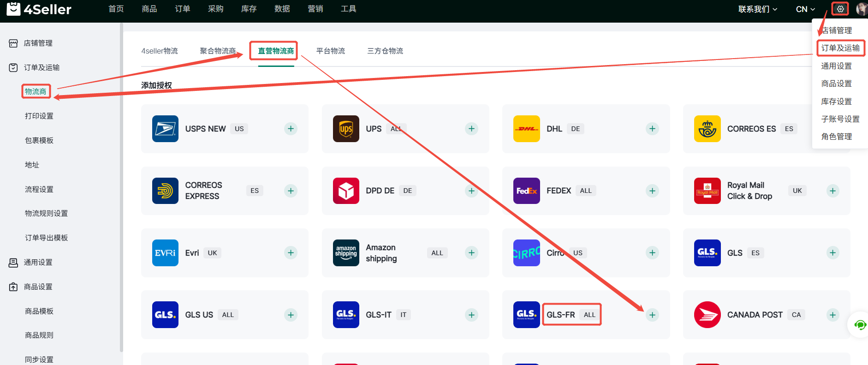Select 订单及运输 in settings dropdown menu
This screenshot has height=365, width=868.
(840, 48)
